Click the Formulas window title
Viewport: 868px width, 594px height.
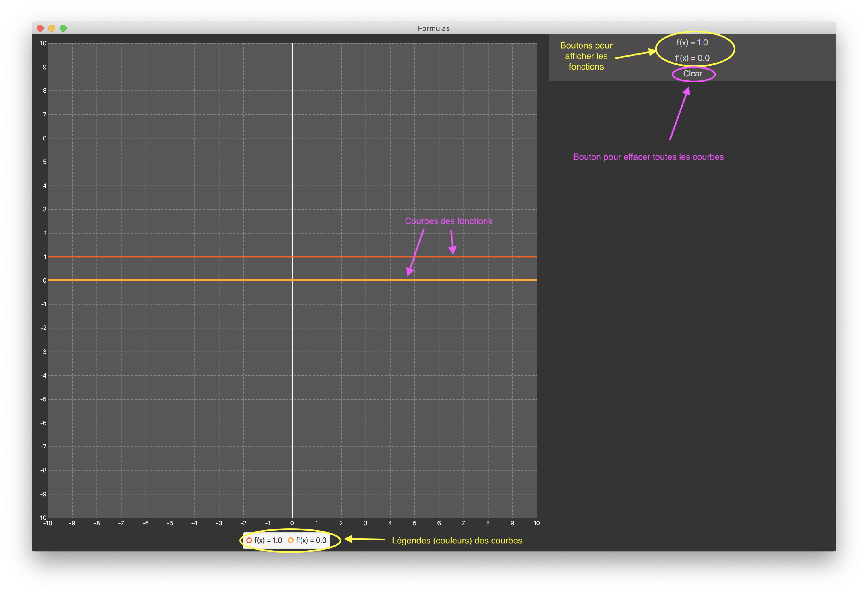click(x=434, y=28)
